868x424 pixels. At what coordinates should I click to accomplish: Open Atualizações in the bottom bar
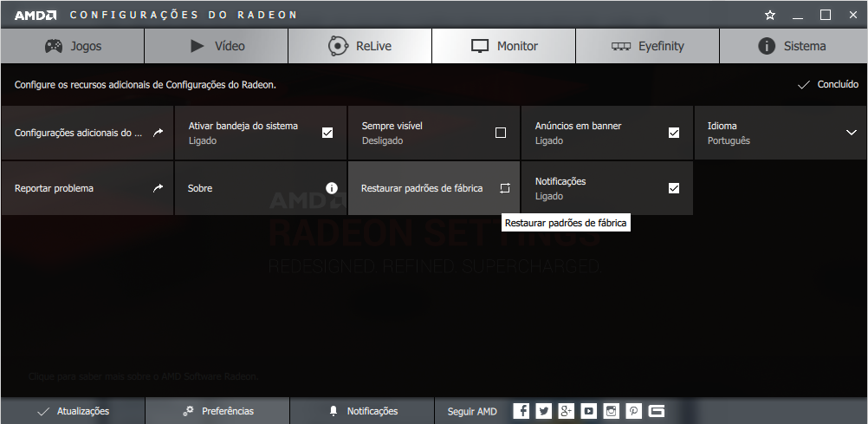[73, 411]
